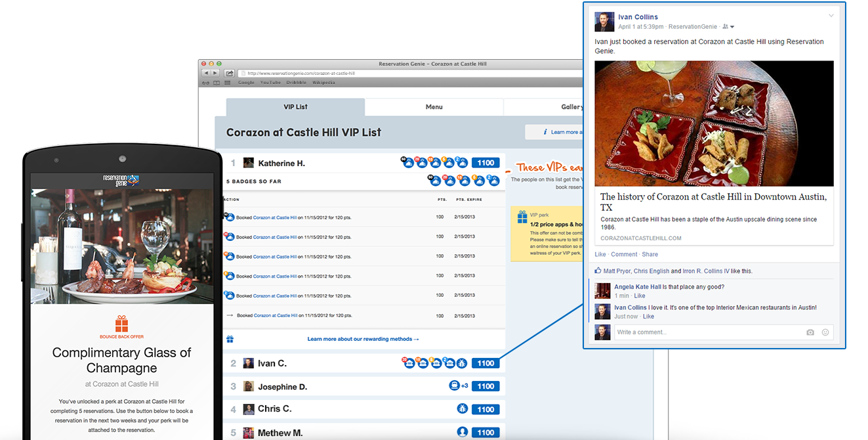Click the camera icon in the comment box
The height and width of the screenshot is (440, 868).
click(x=810, y=332)
